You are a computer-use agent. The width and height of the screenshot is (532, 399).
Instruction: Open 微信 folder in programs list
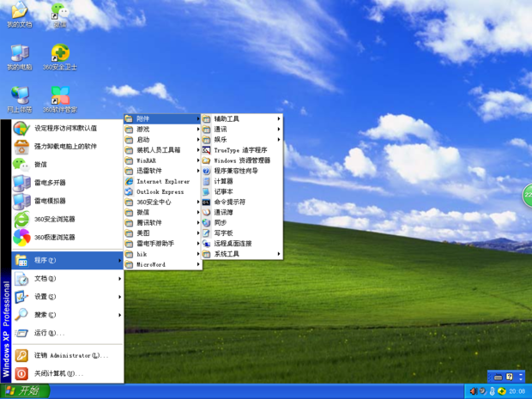coord(163,213)
